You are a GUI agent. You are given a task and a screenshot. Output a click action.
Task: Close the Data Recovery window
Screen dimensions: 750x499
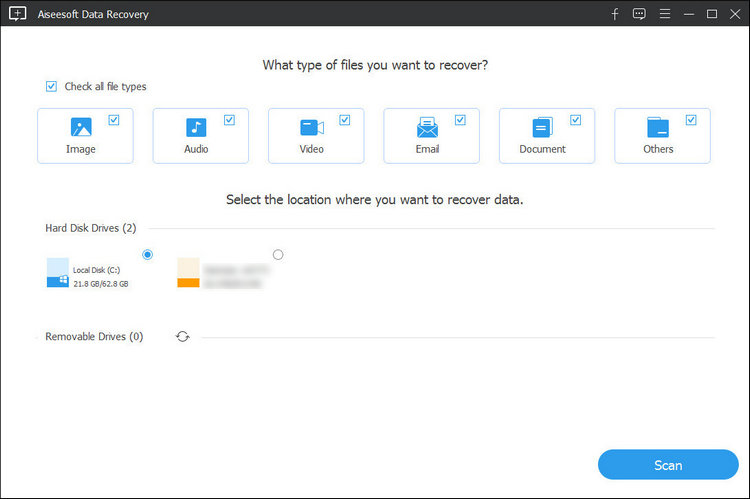coord(735,14)
